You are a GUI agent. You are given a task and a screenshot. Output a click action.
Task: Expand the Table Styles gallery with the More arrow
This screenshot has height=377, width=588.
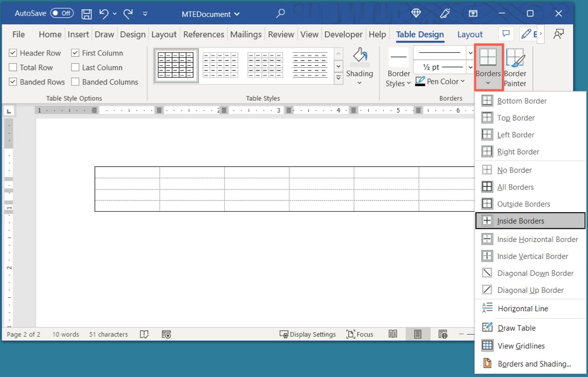pyautogui.click(x=338, y=77)
